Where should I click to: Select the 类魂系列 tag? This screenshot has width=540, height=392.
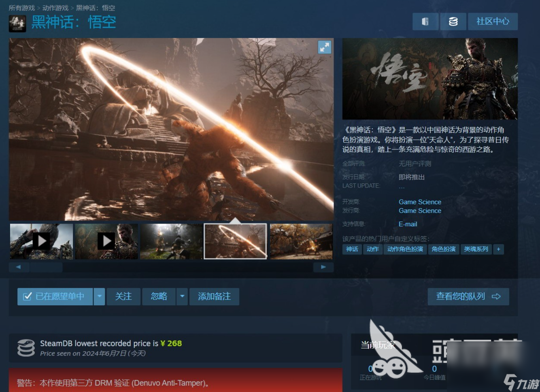point(476,249)
